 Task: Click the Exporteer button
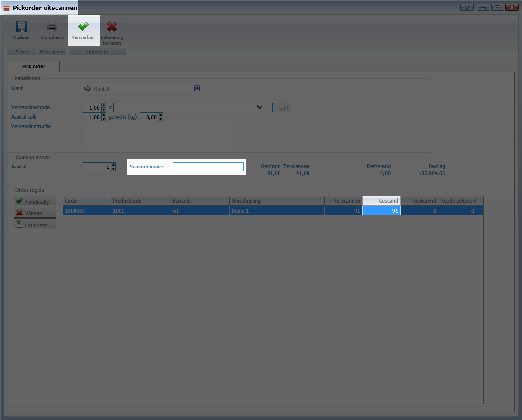click(x=35, y=224)
